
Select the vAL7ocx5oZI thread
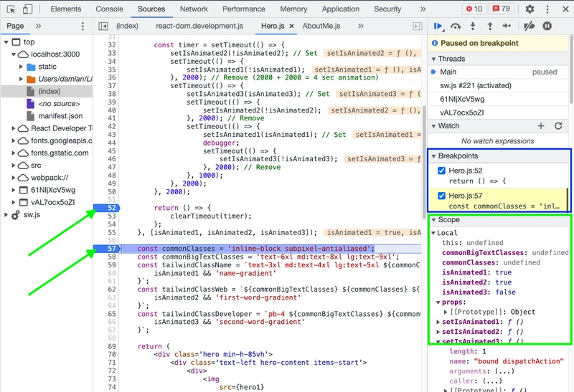click(461, 113)
